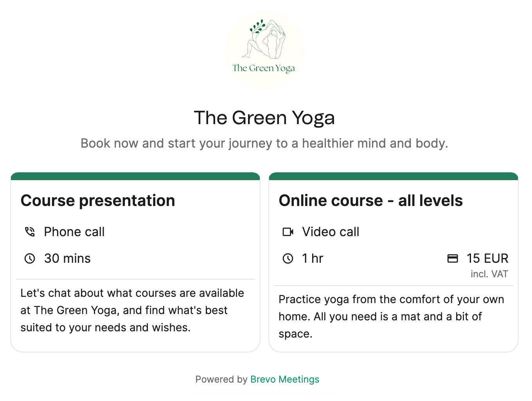This screenshot has width=532, height=401.
Task: Follow the Brevo Meetings link
Action: pyautogui.click(x=285, y=379)
